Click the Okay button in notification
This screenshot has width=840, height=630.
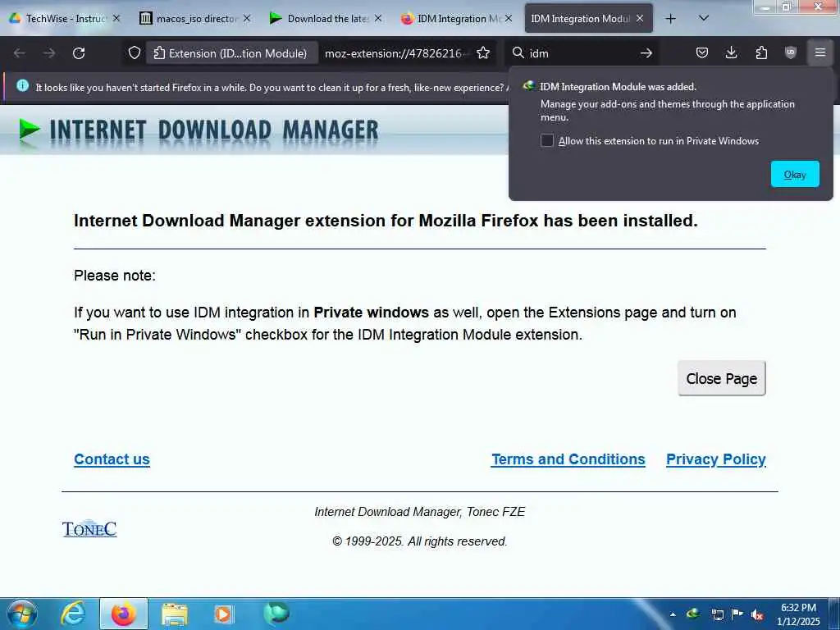tap(795, 174)
